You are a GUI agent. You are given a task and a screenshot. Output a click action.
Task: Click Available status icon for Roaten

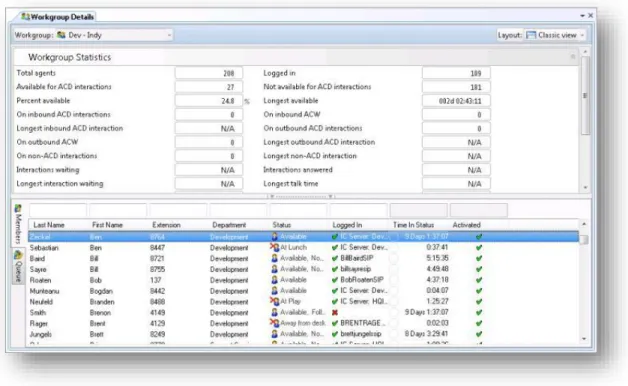(x=274, y=280)
